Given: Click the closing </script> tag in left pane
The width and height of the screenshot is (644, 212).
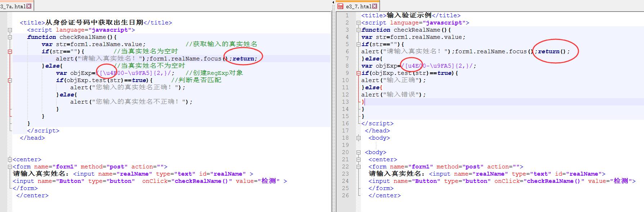Looking at the screenshot, I should tap(43, 131).
